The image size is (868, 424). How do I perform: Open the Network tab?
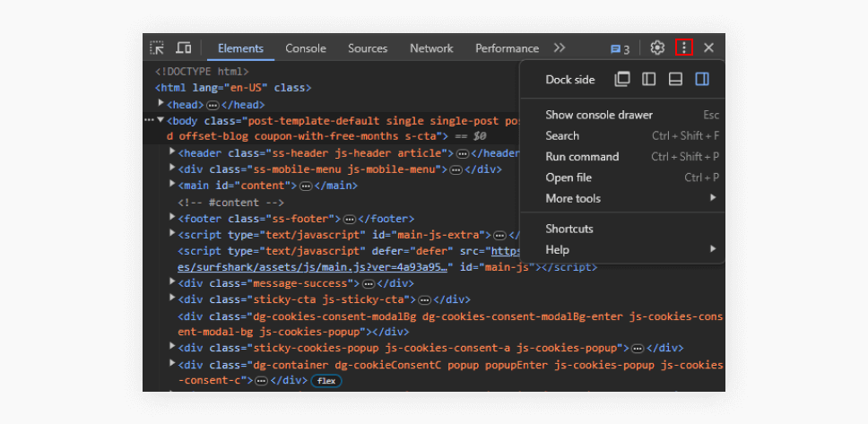pos(431,48)
